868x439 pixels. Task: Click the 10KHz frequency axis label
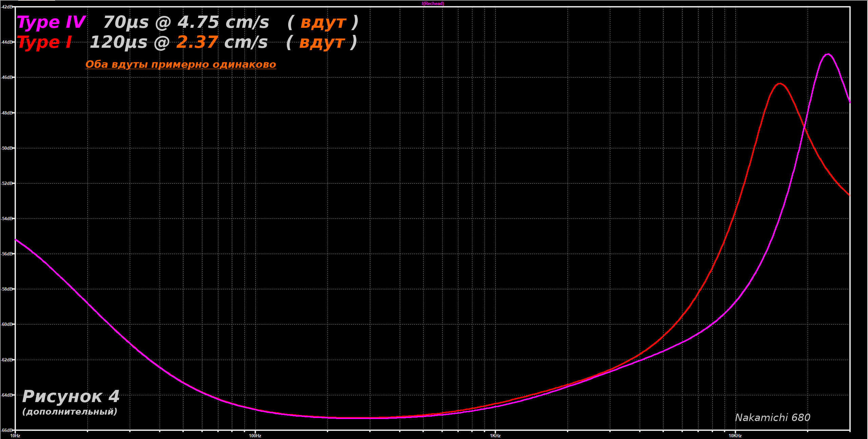click(x=735, y=436)
